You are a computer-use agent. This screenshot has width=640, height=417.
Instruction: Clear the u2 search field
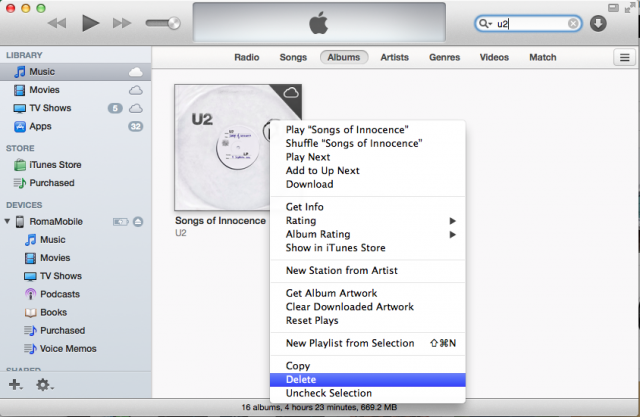[573, 24]
